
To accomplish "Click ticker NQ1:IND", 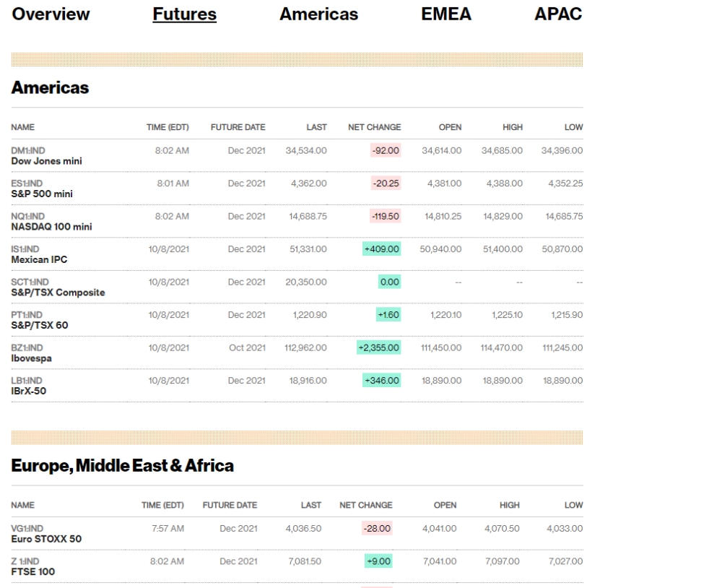I will 28,217.
